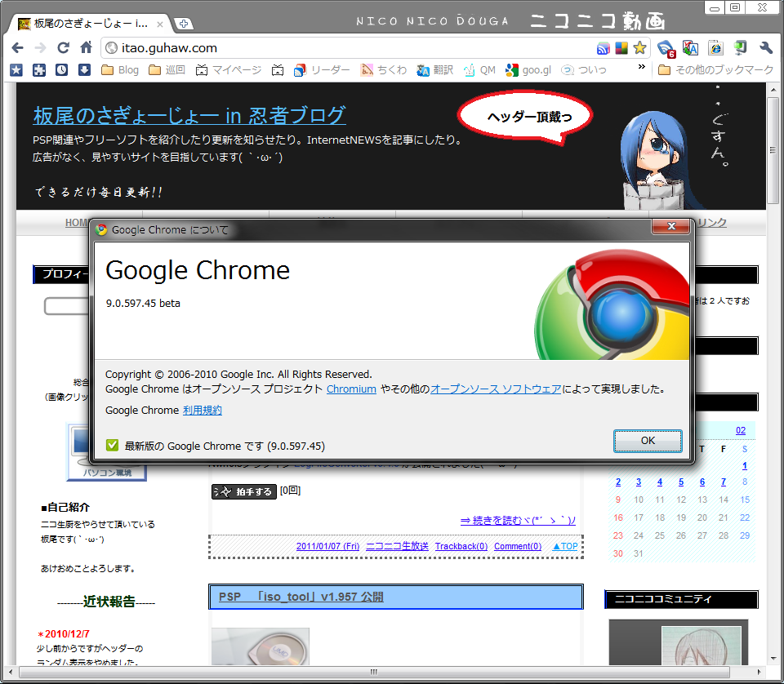Close the 板尾のさぎょーじょー tab
784x684 pixels.
pyautogui.click(x=160, y=24)
